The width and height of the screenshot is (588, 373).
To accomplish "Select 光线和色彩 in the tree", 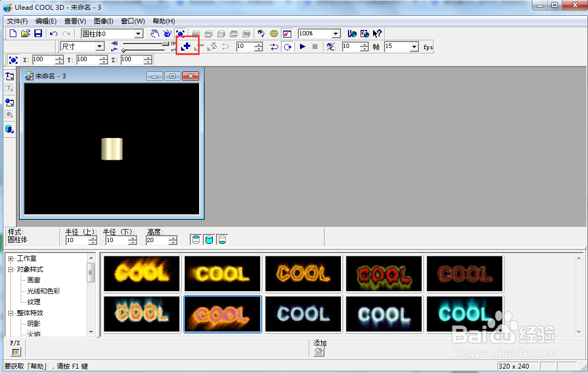I will (44, 291).
